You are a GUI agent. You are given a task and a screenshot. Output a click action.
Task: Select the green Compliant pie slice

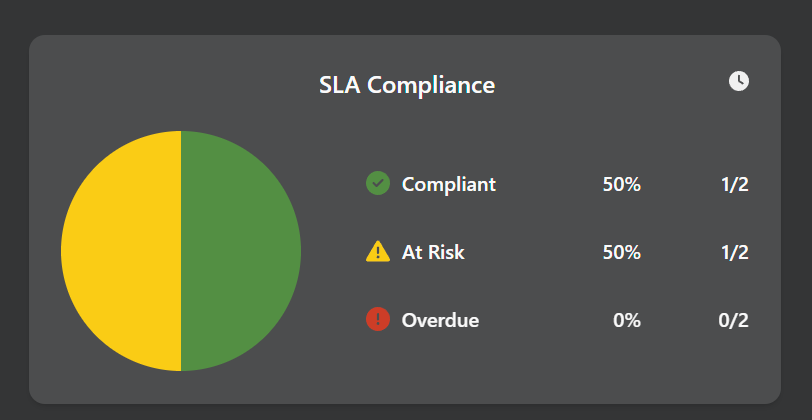pos(241,250)
